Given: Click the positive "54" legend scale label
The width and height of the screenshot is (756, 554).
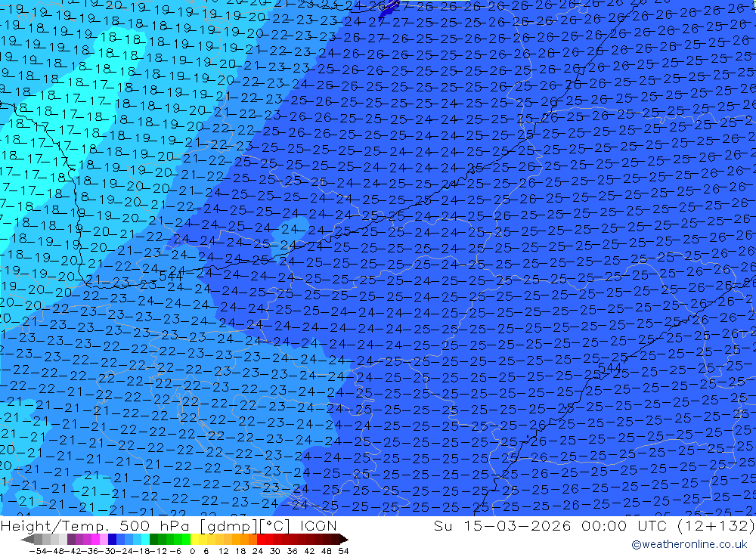Looking at the screenshot, I should click(x=343, y=551).
